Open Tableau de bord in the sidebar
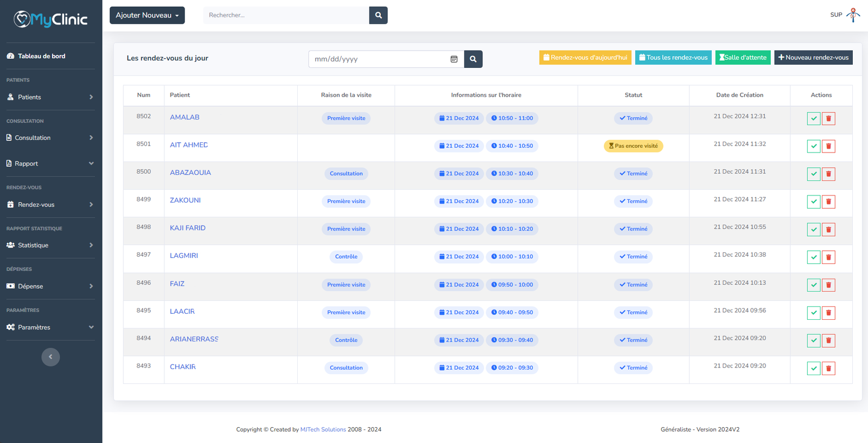This screenshot has height=443, width=868. [41, 56]
